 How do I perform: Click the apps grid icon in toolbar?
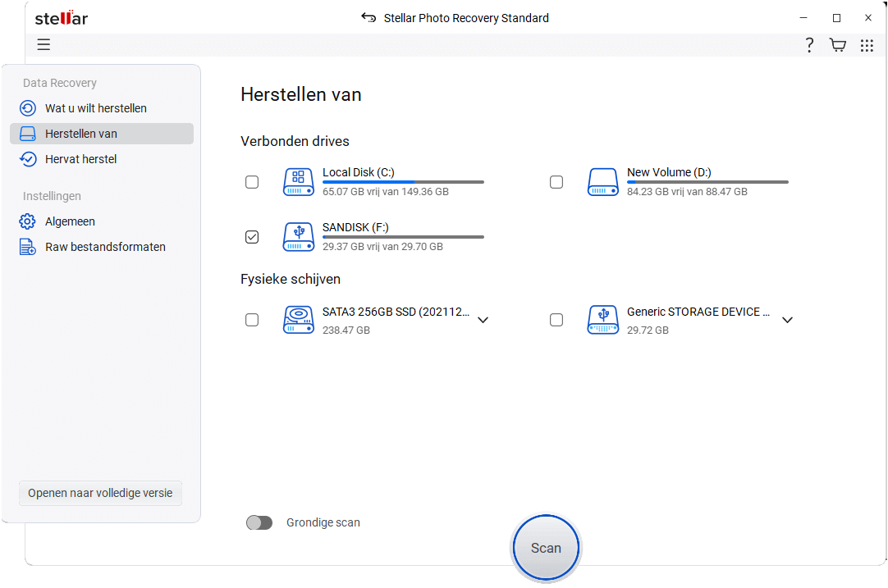[x=867, y=45]
